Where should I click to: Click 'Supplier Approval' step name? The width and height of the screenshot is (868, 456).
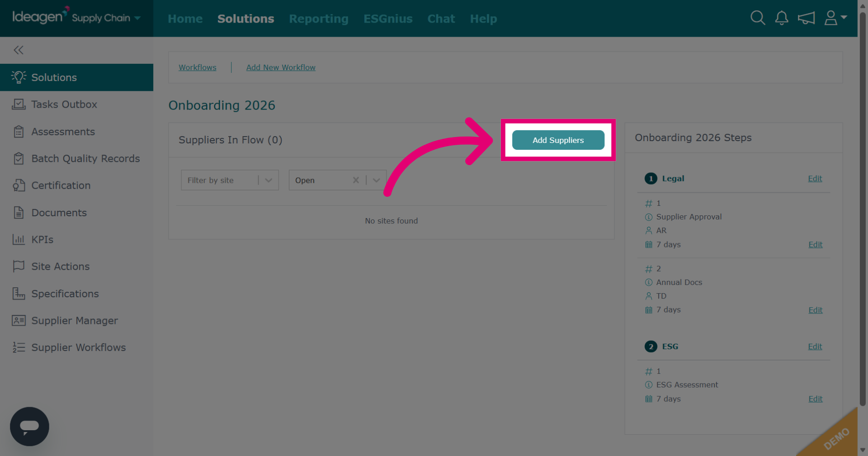point(689,217)
